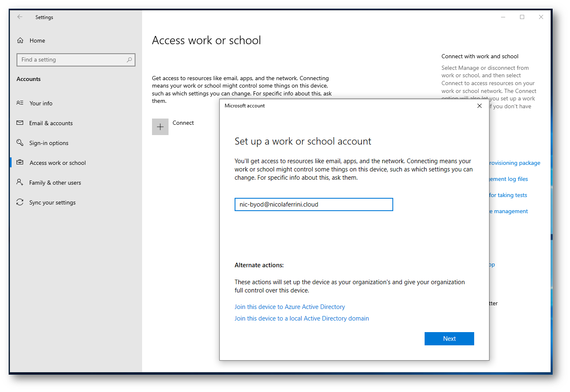Click the Access work or school briefcase icon

coord(20,162)
